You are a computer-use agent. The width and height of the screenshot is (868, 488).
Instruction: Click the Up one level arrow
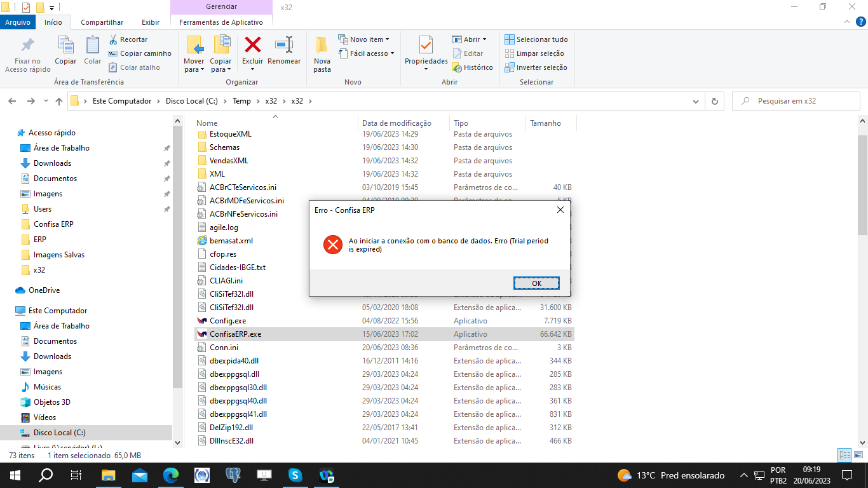pyautogui.click(x=59, y=101)
